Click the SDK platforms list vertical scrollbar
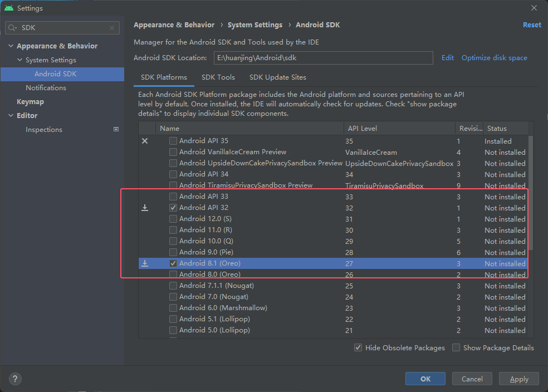 tap(531, 193)
